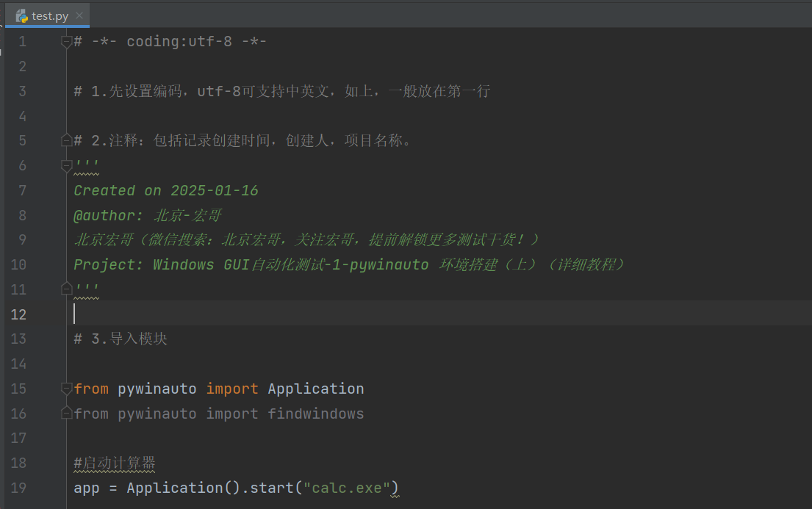Click the fold end marker on line 11
Screen dimensions: 812x509
(x=66, y=289)
